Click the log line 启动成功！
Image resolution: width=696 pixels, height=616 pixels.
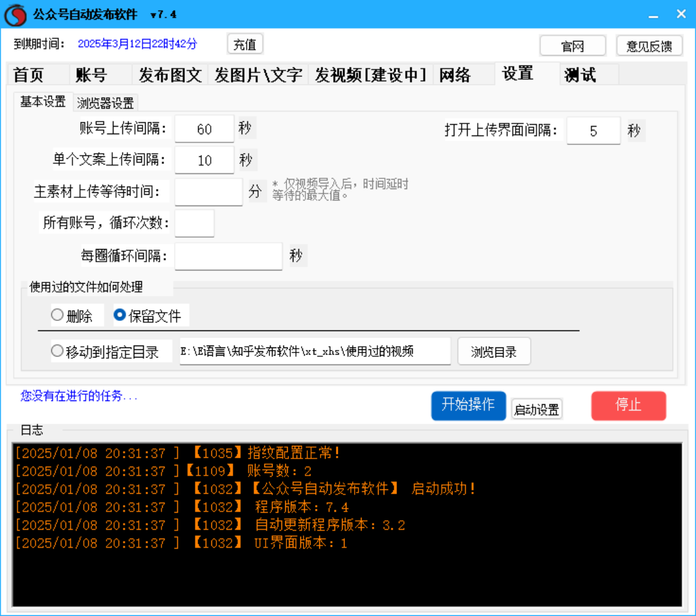(x=246, y=489)
